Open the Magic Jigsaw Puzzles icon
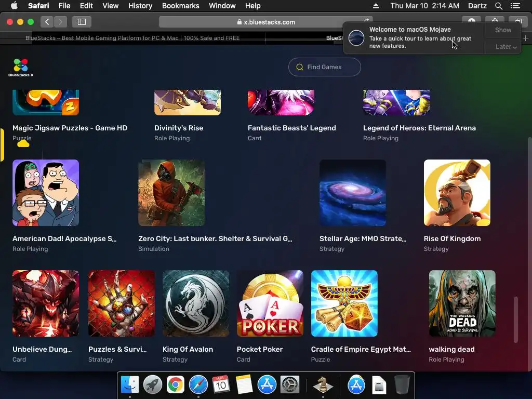 (46, 102)
